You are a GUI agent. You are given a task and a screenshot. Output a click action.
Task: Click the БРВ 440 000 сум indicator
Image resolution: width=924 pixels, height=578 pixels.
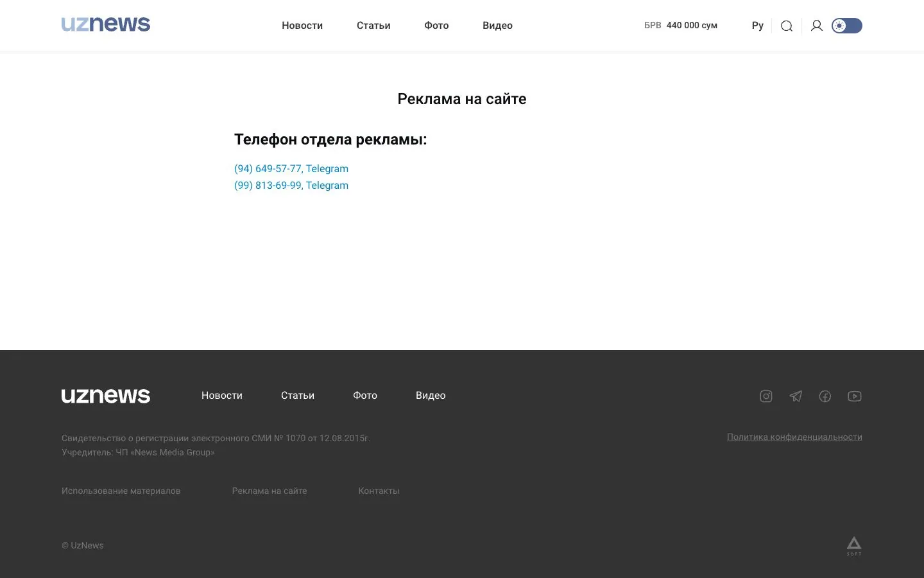click(681, 26)
